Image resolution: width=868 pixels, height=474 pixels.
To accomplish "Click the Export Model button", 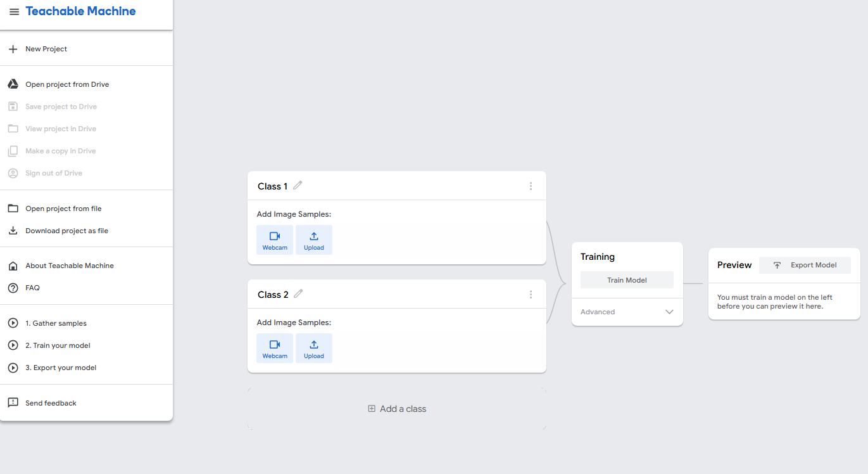I will tap(805, 265).
